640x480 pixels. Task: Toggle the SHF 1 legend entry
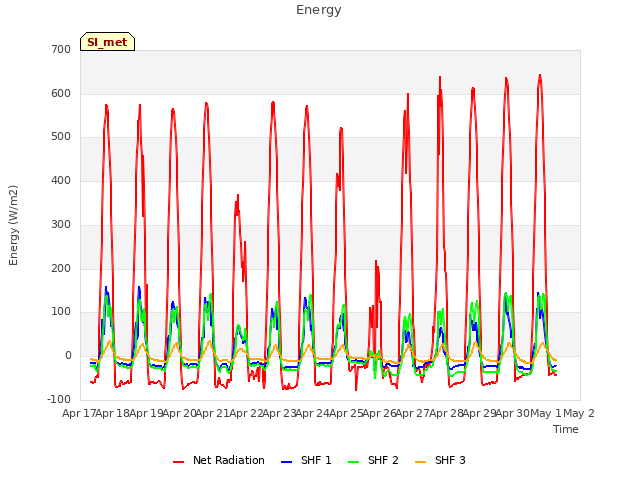click(306, 460)
